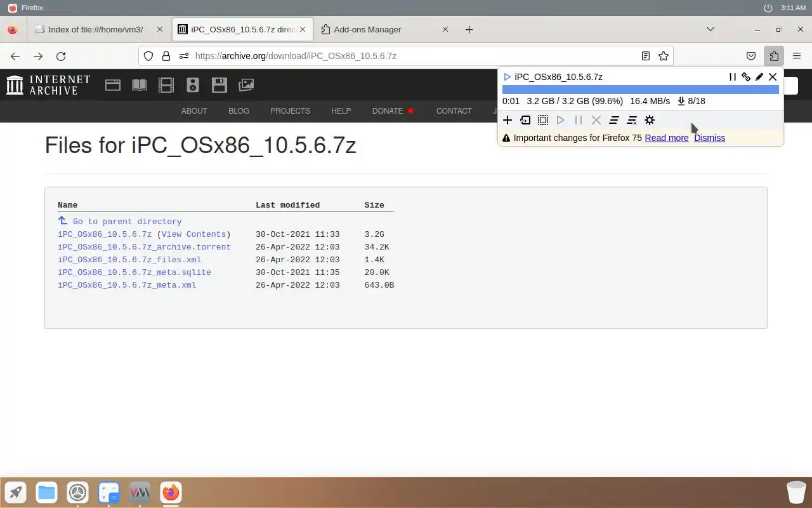
Task: Open iPC_OSx86_10.5.6.7z_files.xml link
Action: point(129,260)
